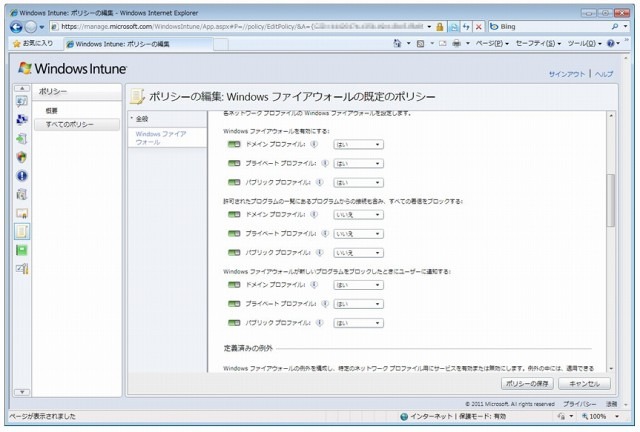
Task: Click scroll-down arrow of policy settings scrollbar
Action: pos(611,368)
